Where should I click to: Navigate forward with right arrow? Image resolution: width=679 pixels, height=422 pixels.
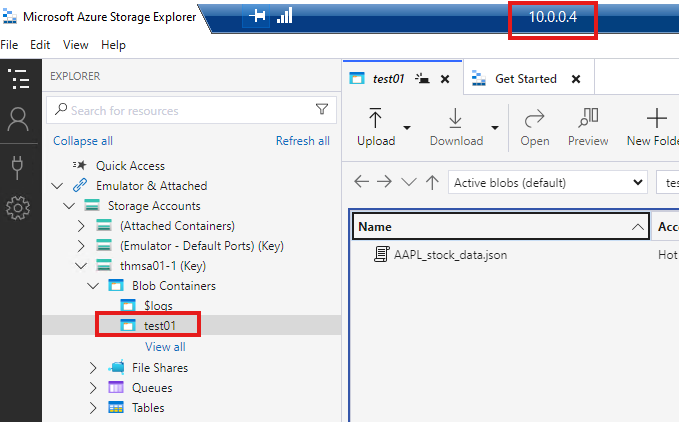click(x=384, y=182)
